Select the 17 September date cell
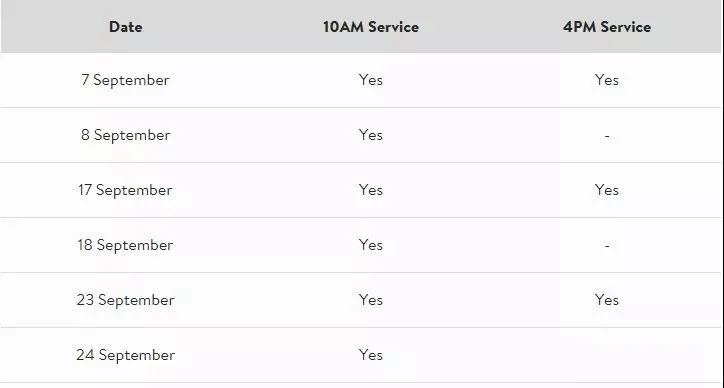This screenshot has height=388, width=724. click(x=125, y=190)
